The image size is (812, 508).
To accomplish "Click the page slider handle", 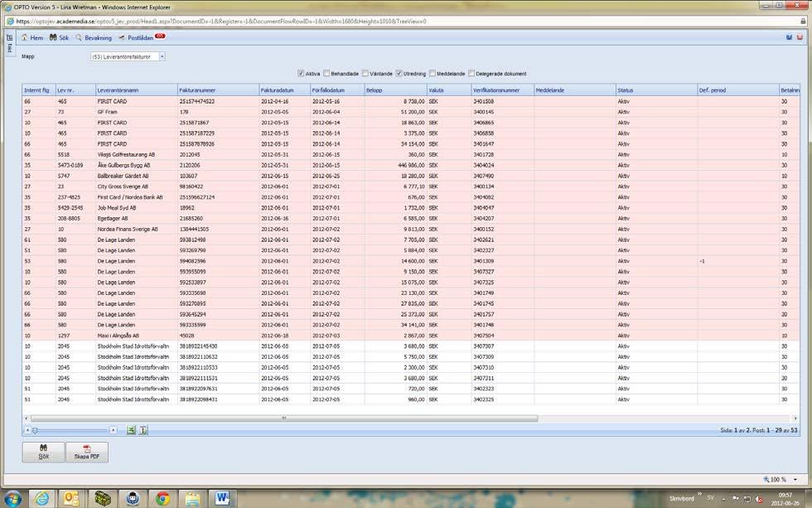I will [x=35, y=430].
